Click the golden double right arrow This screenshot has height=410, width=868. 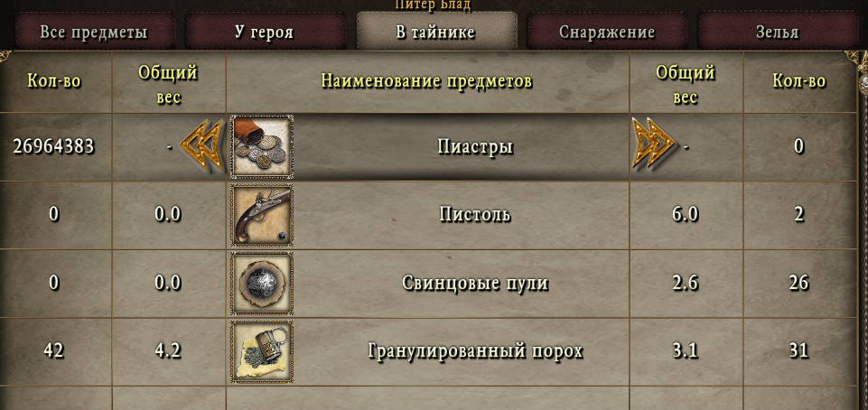pyautogui.click(x=654, y=145)
